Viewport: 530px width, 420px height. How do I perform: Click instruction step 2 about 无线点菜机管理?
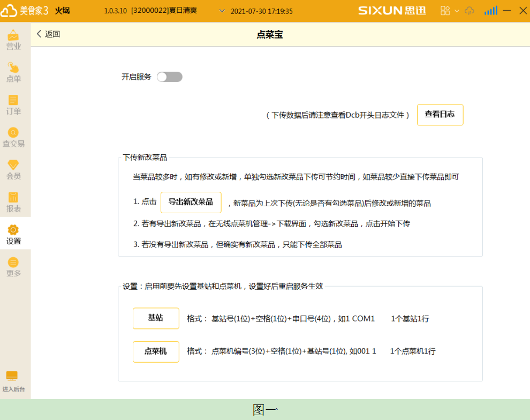pos(271,223)
